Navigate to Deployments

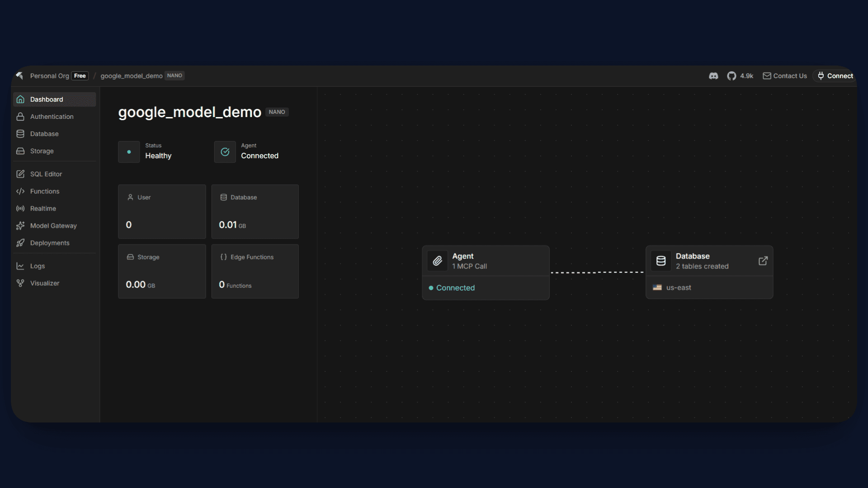tap(50, 243)
